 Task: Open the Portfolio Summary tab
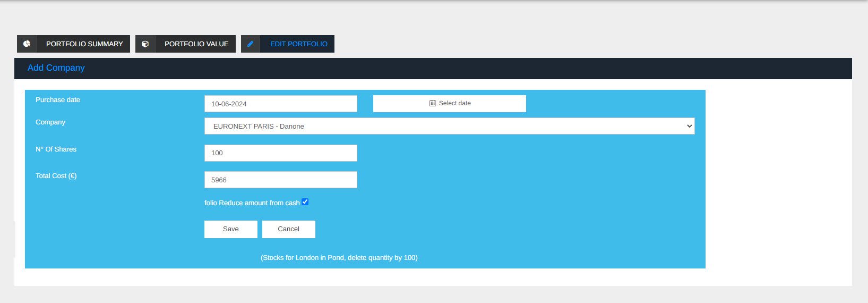click(84, 44)
